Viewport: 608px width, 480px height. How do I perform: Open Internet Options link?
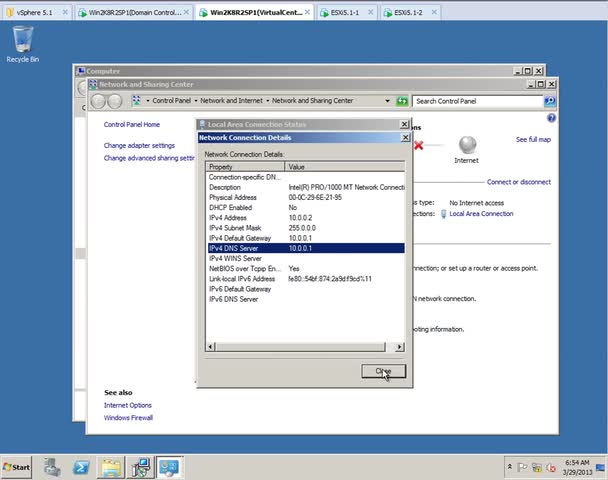click(x=128, y=405)
